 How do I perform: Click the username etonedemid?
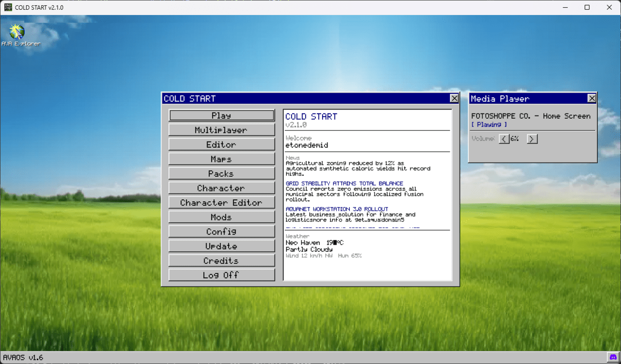pos(307,145)
